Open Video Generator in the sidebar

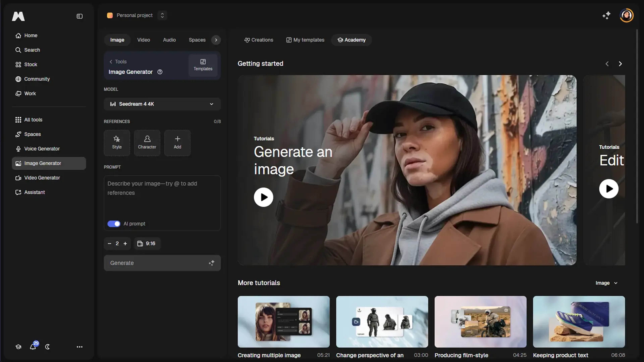point(49,178)
